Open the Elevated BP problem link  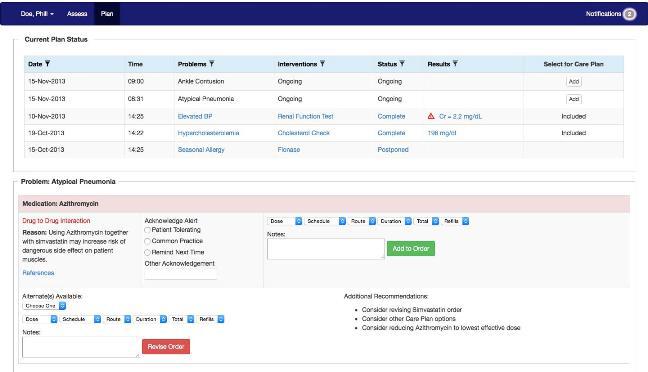coord(195,117)
